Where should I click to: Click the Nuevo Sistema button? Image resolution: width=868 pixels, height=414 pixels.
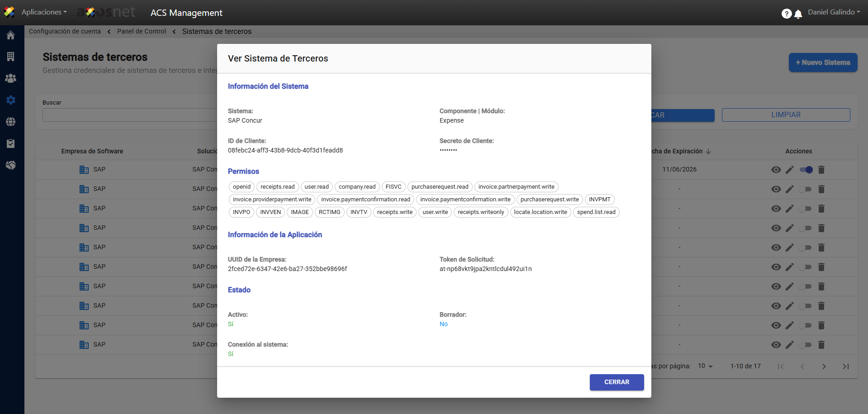pos(823,62)
